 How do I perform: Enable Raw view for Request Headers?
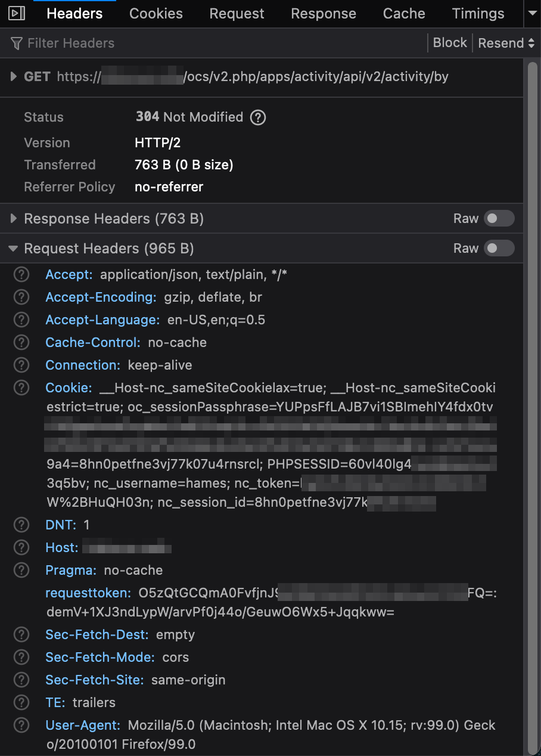[x=499, y=248]
